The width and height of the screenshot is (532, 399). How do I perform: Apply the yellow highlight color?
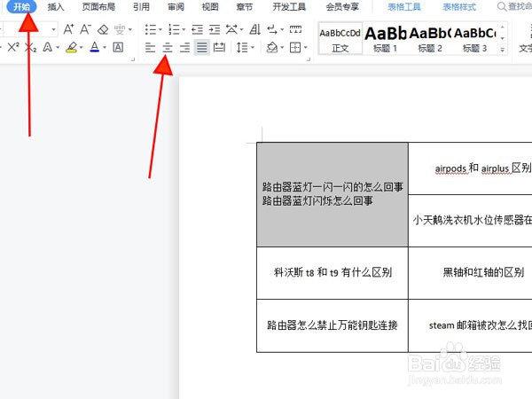tap(72, 47)
